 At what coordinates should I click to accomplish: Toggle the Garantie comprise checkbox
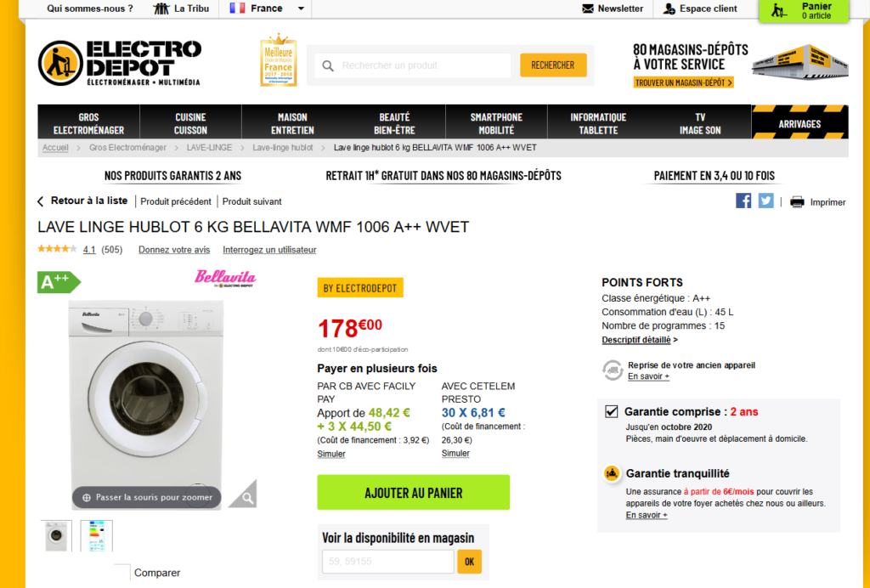click(x=612, y=412)
